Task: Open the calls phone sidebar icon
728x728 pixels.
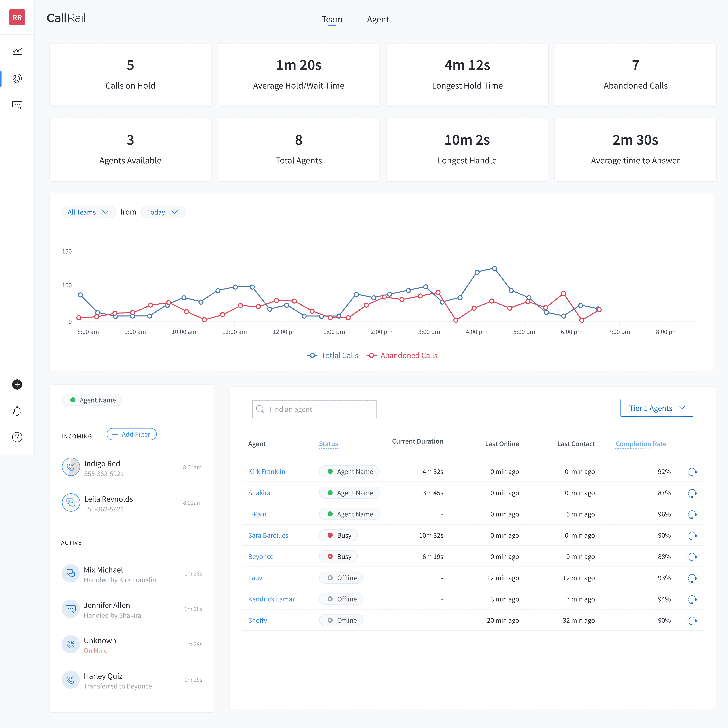Action: pyautogui.click(x=17, y=78)
